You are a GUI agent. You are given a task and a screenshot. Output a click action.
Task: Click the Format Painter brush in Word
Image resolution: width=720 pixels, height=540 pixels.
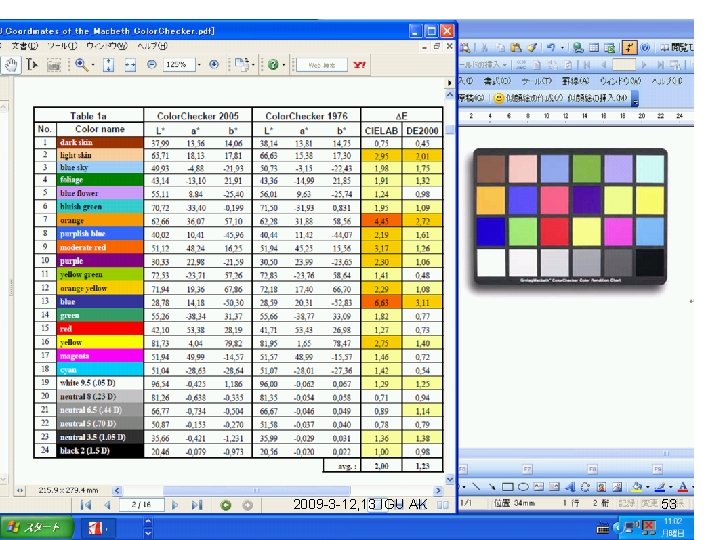(532, 47)
